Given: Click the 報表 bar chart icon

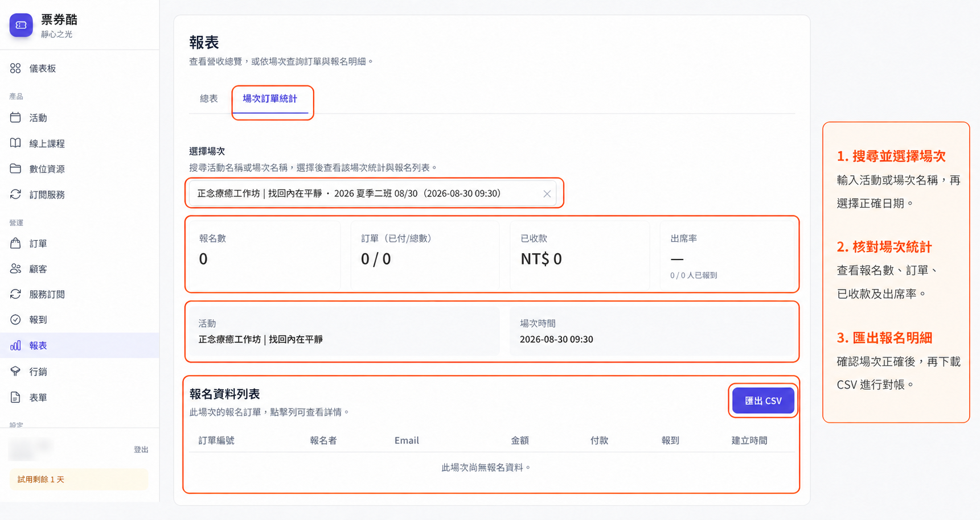Looking at the screenshot, I should pos(15,345).
